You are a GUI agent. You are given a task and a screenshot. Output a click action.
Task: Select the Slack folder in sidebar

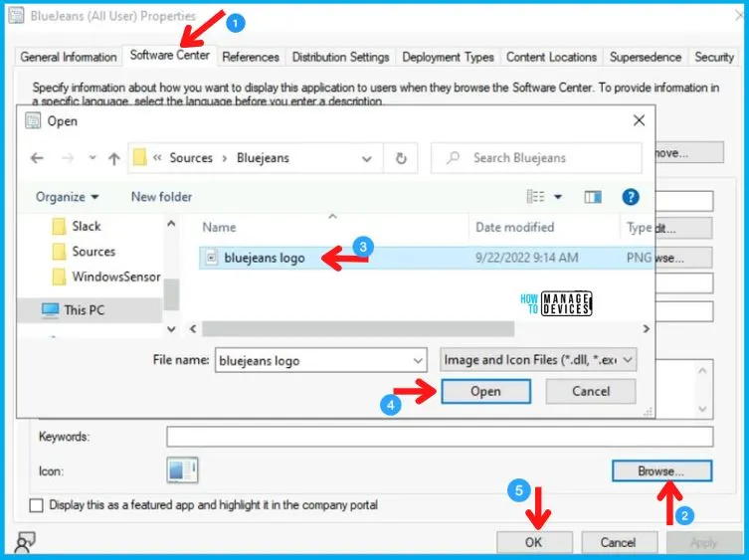(x=86, y=226)
